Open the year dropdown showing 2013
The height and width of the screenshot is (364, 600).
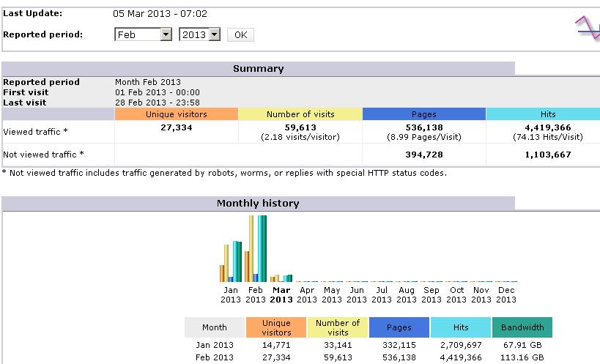click(x=199, y=35)
